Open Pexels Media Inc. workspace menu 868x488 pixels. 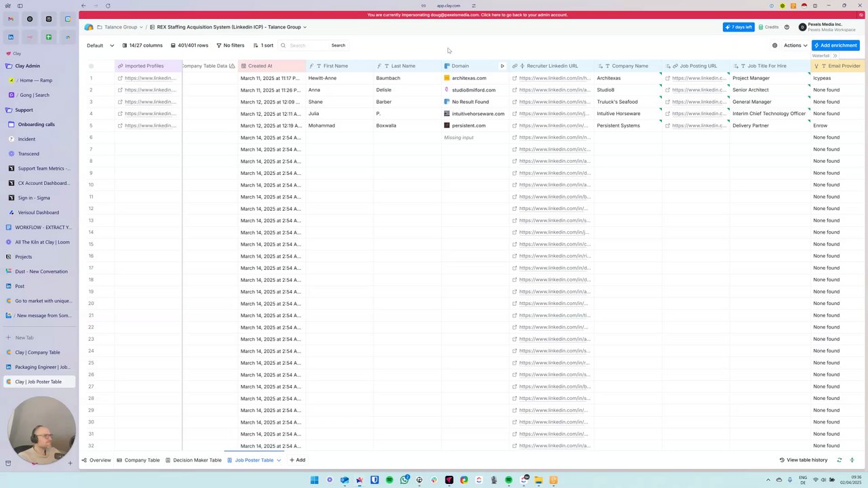(827, 27)
